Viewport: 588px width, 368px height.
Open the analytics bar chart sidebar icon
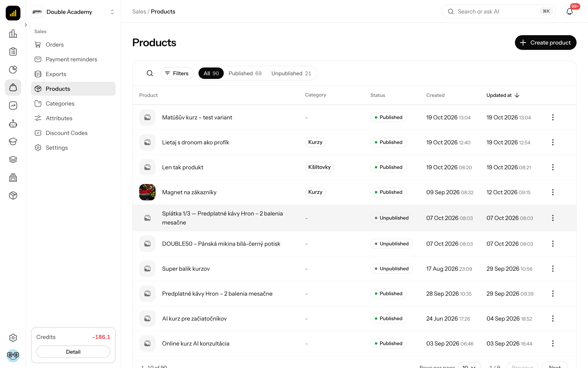point(13,34)
